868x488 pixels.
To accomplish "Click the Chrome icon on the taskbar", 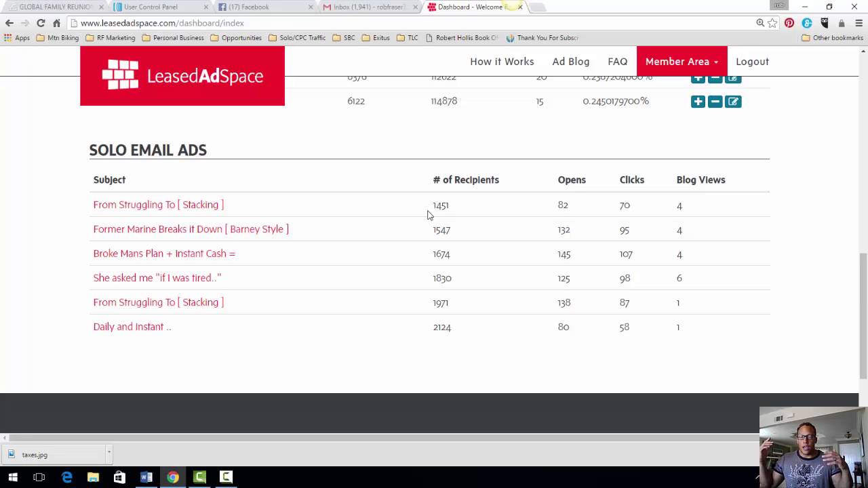I will coord(173,477).
